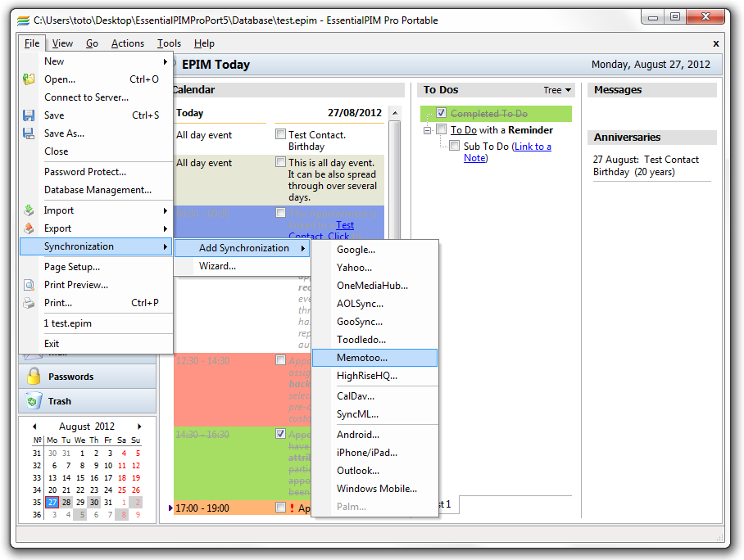
Task: Click the August 2012 month header
Action: coord(87,427)
